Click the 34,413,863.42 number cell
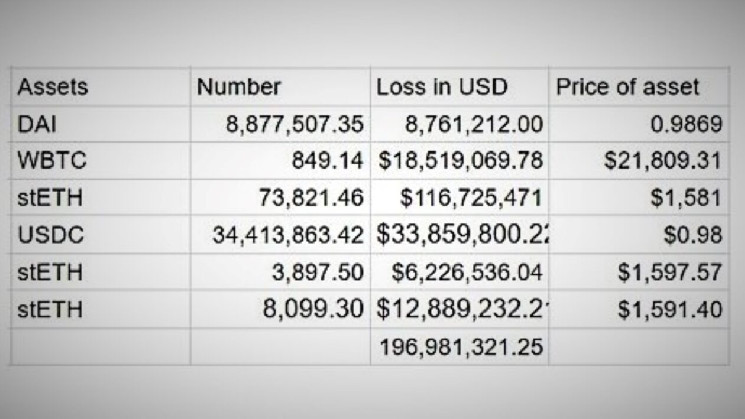The image size is (745, 419). tap(280, 235)
